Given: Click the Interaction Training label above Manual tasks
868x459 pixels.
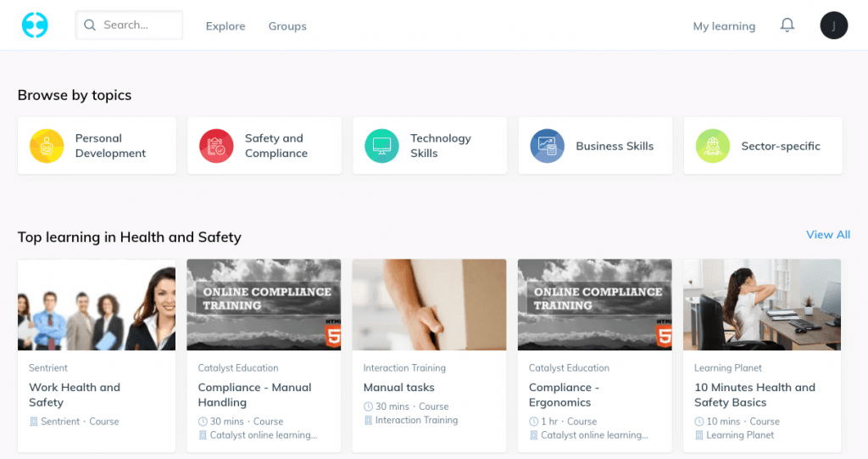Looking at the screenshot, I should (404, 367).
